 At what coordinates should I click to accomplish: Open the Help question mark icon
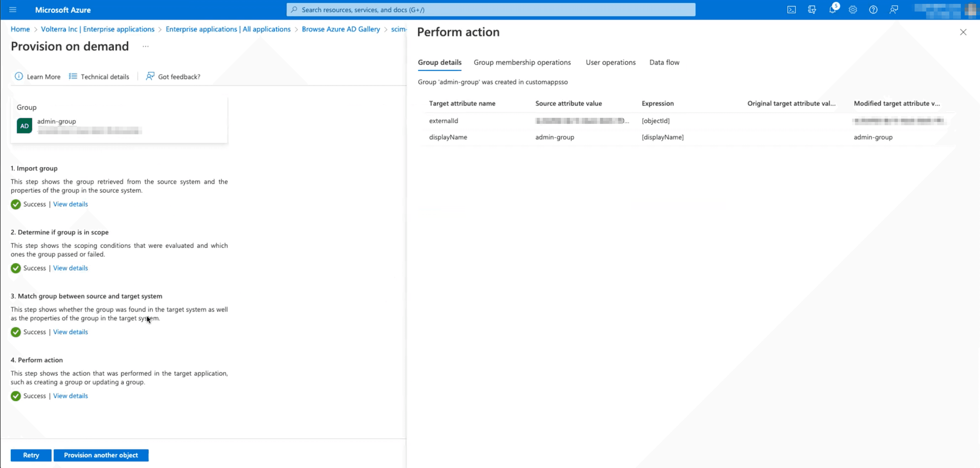(x=873, y=10)
